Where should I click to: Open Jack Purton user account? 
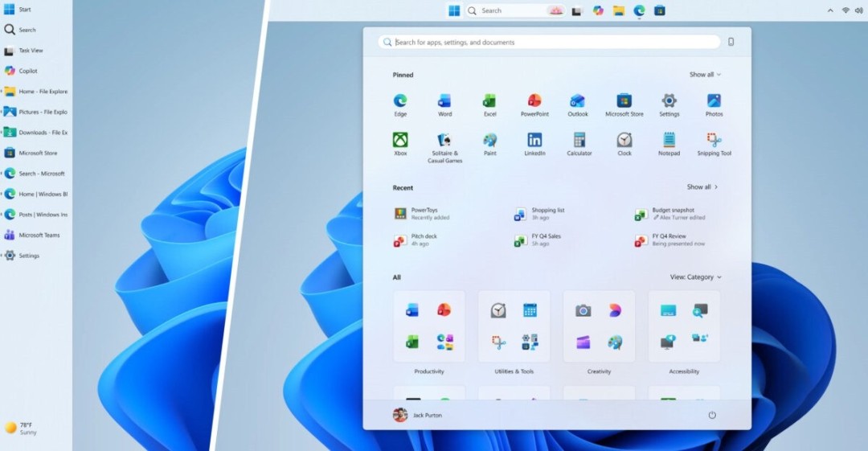tap(417, 415)
